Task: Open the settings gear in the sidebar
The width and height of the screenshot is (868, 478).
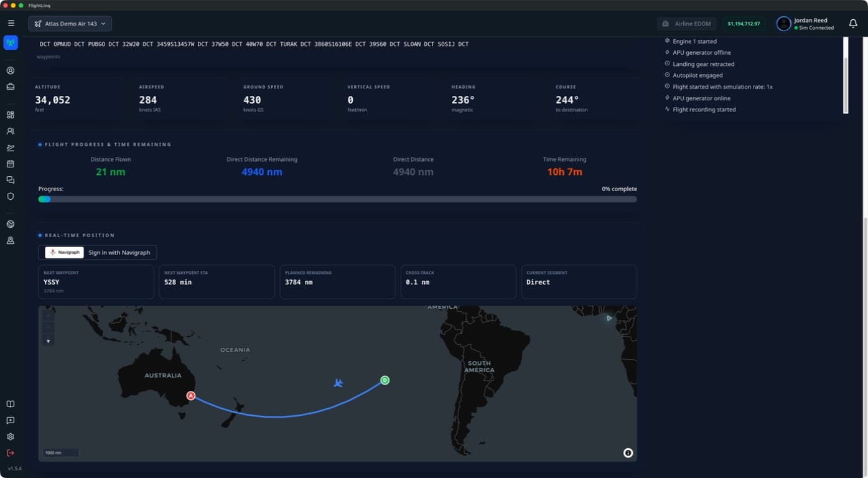Action: point(11,437)
